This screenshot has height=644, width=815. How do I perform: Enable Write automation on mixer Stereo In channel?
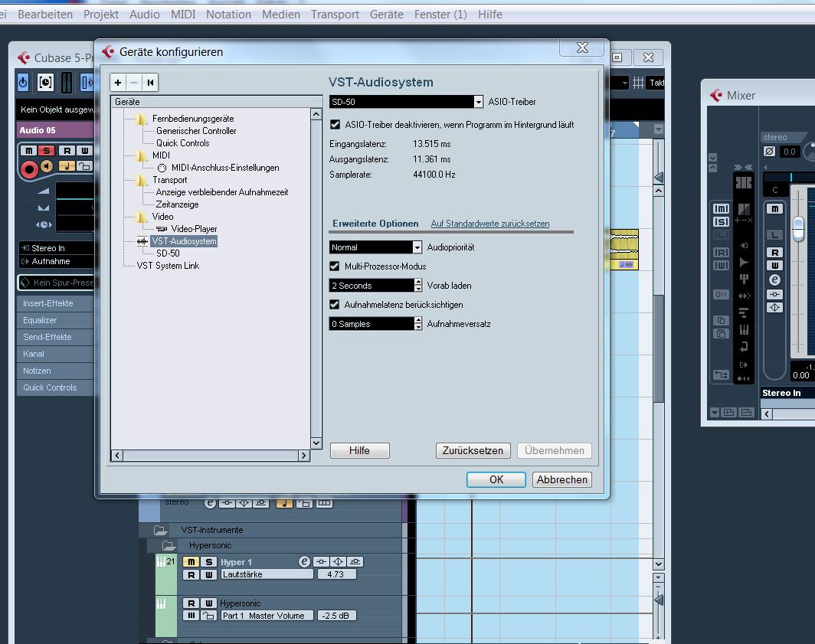pos(775,266)
